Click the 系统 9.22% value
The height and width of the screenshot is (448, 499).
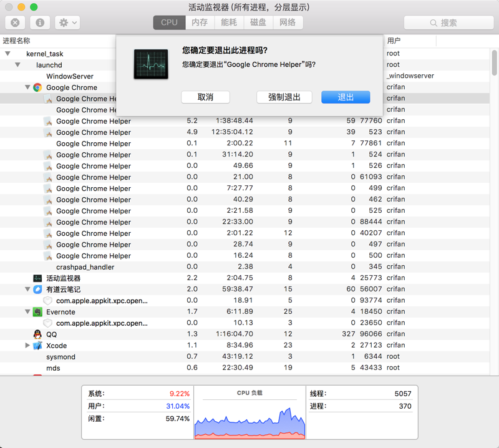180,394
